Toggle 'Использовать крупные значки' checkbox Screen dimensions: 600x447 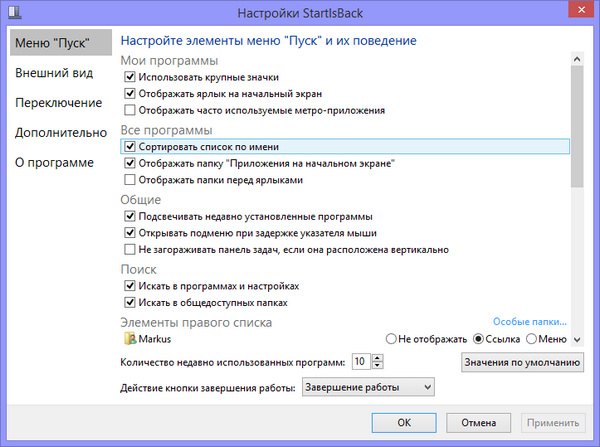click(x=129, y=76)
